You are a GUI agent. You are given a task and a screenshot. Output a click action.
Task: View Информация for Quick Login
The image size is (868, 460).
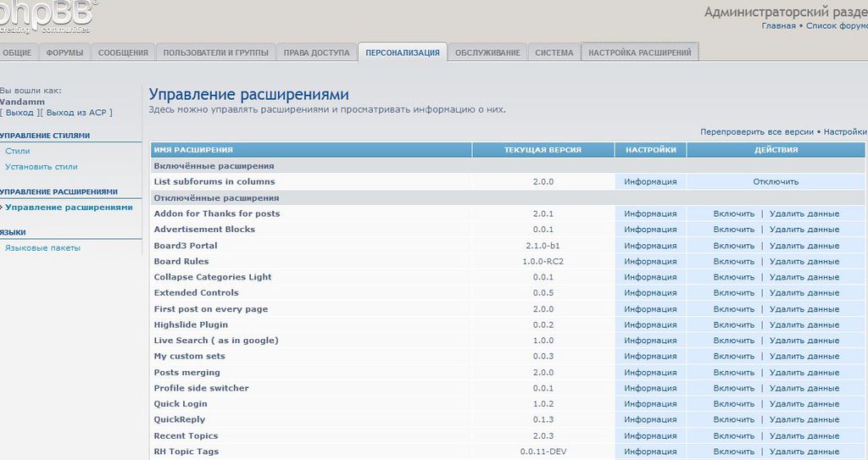(x=650, y=404)
